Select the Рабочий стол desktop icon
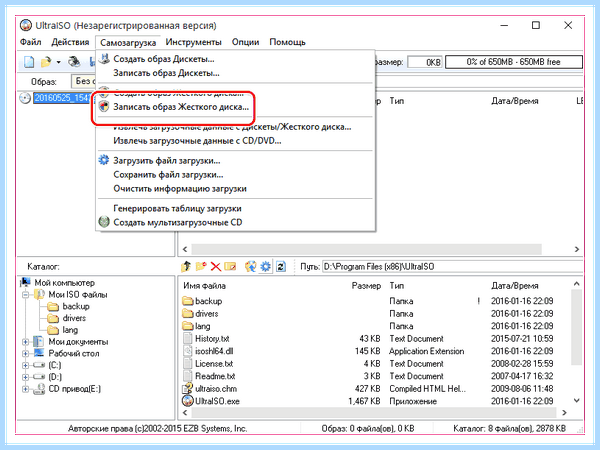The image size is (600, 450). tap(39, 353)
